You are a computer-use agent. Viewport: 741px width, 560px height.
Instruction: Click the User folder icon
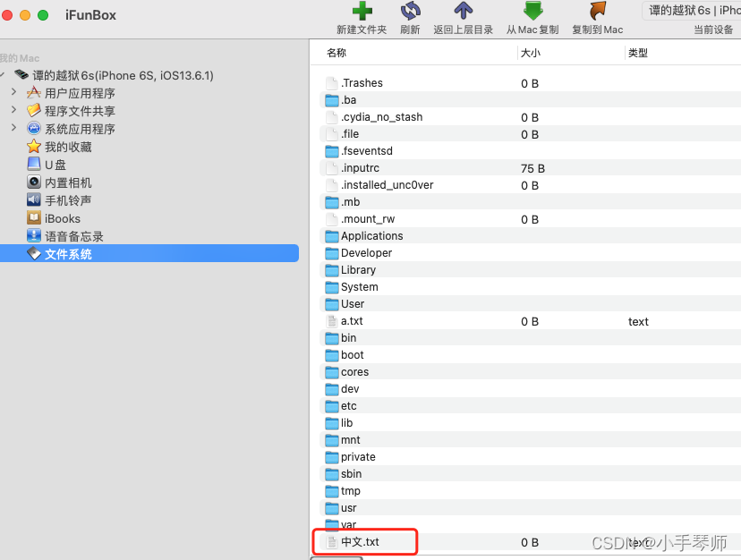click(332, 304)
